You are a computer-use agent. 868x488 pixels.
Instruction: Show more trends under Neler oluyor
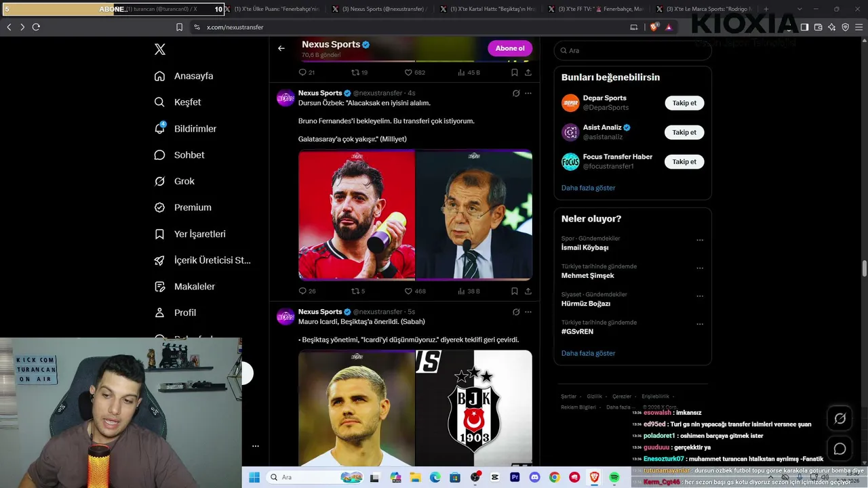click(588, 353)
